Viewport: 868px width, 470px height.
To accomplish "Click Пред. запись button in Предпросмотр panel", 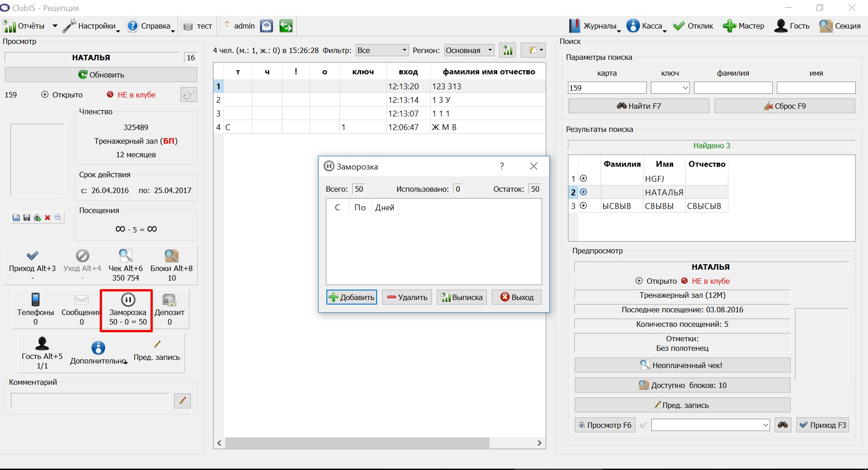I will (682, 405).
